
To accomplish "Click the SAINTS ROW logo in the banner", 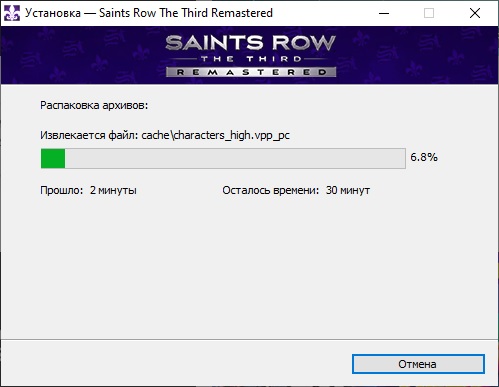I will pyautogui.click(x=251, y=43).
